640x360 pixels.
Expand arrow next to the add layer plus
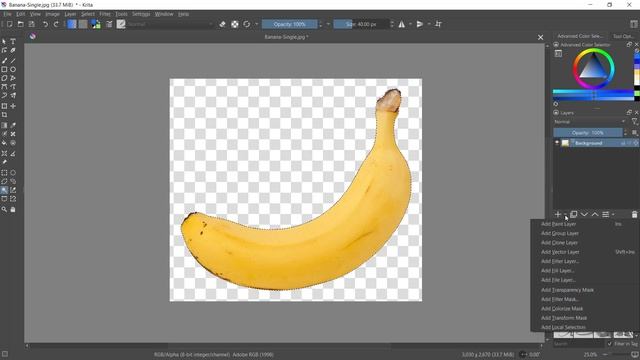pyautogui.click(x=566, y=215)
